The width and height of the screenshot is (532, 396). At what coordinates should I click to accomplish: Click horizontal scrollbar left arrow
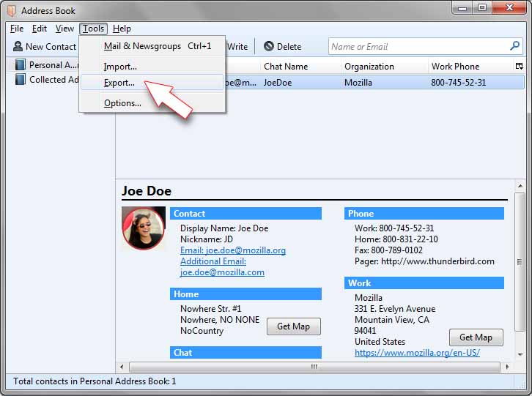point(122,367)
